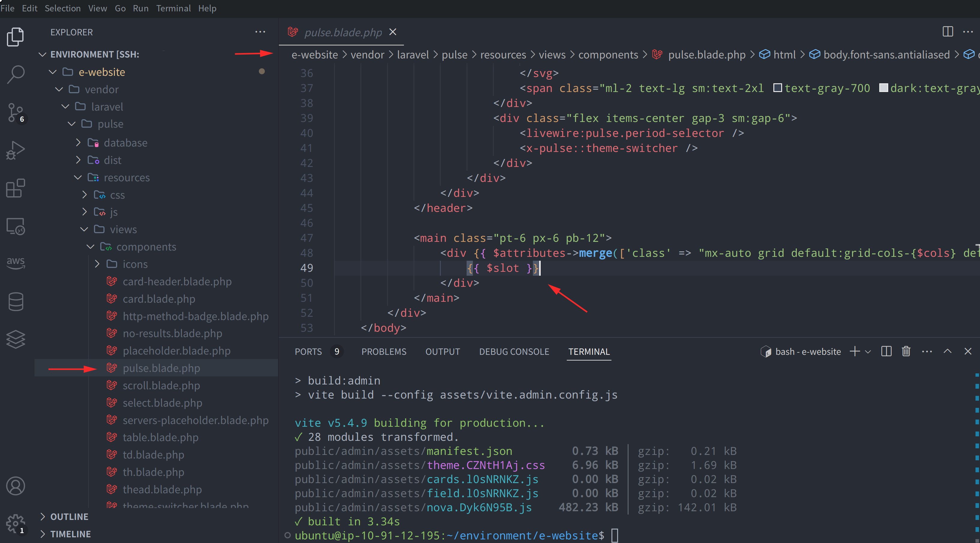
Task: Kill the terminal with the trash icon
Action: (906, 351)
